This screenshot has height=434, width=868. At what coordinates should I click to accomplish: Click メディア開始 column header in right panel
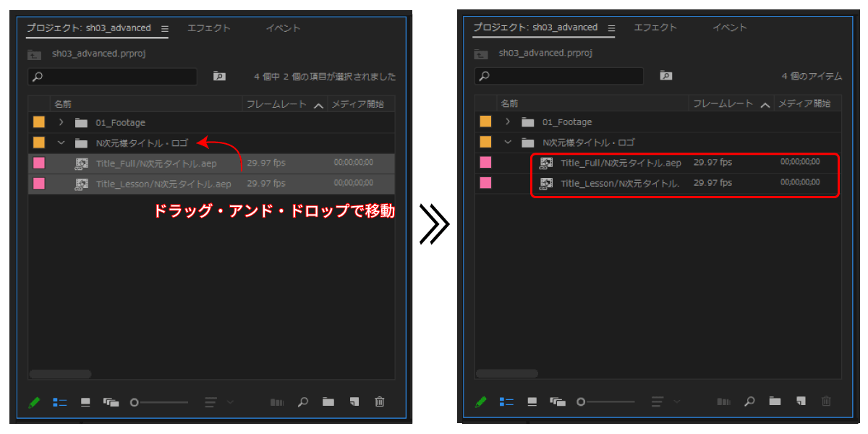pos(804,104)
